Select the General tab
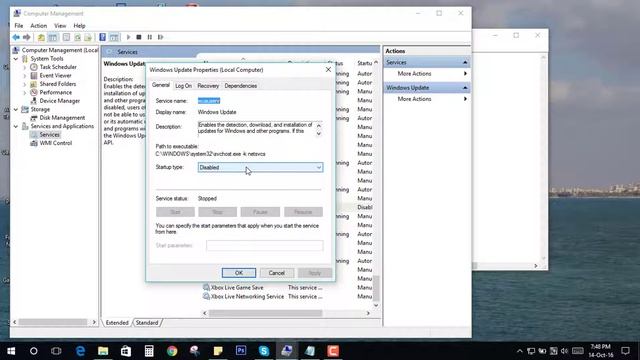The image size is (640, 360). pos(160,85)
